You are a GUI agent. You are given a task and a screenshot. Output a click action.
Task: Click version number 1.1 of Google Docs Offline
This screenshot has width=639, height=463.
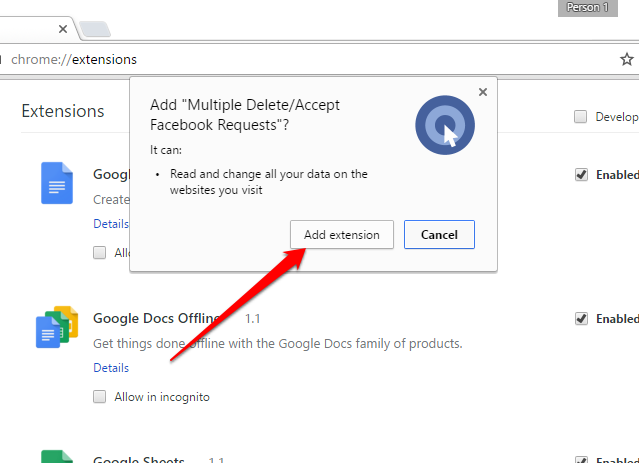(x=252, y=319)
